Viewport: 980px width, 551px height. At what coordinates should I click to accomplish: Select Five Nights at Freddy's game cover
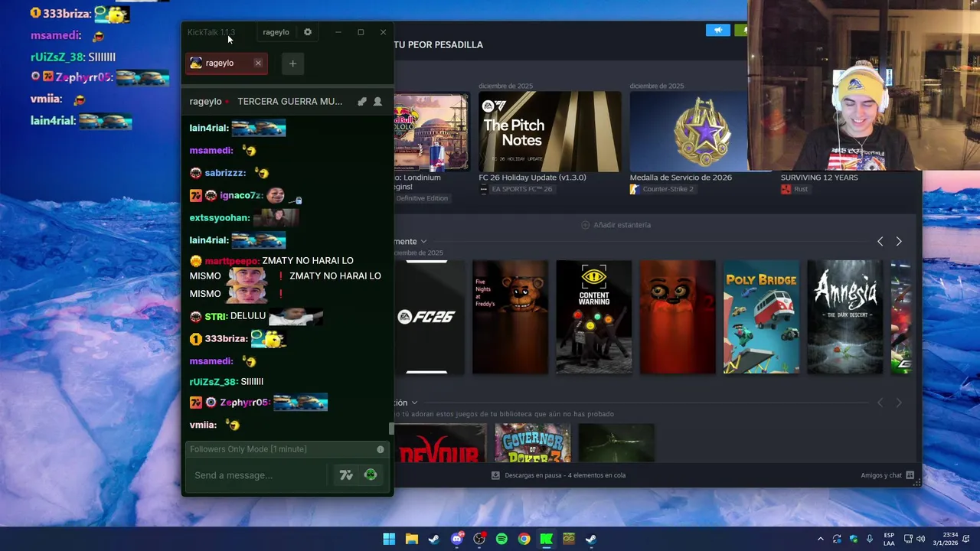(x=510, y=317)
